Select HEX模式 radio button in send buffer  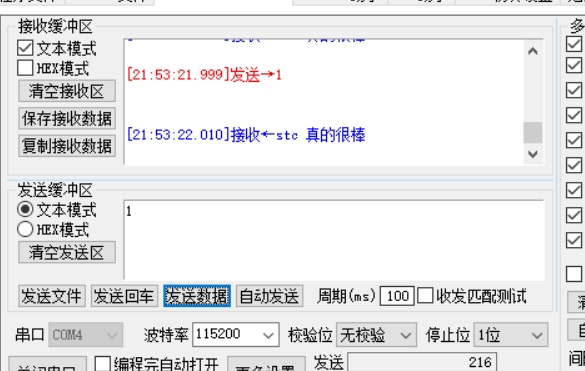click(25, 229)
